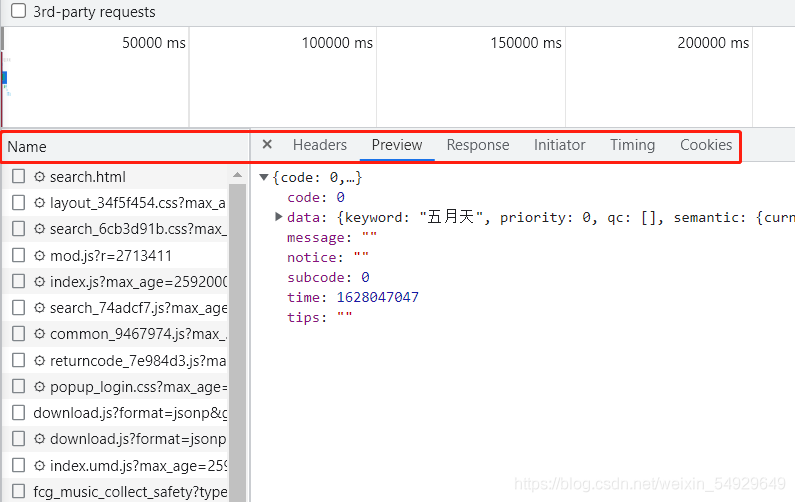Tick the checkbox for mod.js?r=2713411
Screen dimensions: 795x502
pos(18,255)
